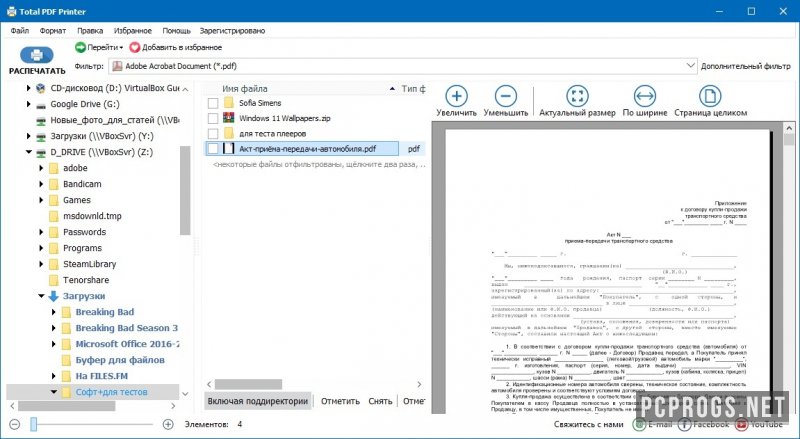Tick the Windows 11 Wallpapers.zip checkbox
The image size is (800, 439).
click(x=212, y=118)
